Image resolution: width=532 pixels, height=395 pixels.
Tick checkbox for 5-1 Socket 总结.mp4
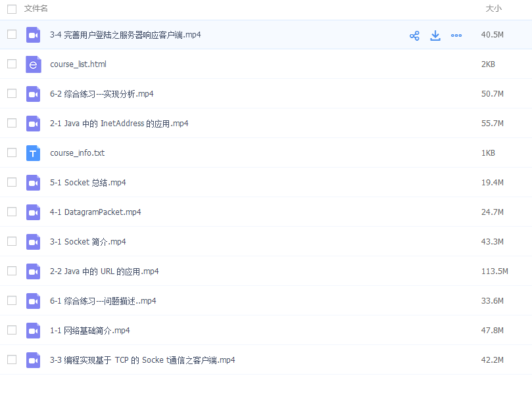(12, 182)
